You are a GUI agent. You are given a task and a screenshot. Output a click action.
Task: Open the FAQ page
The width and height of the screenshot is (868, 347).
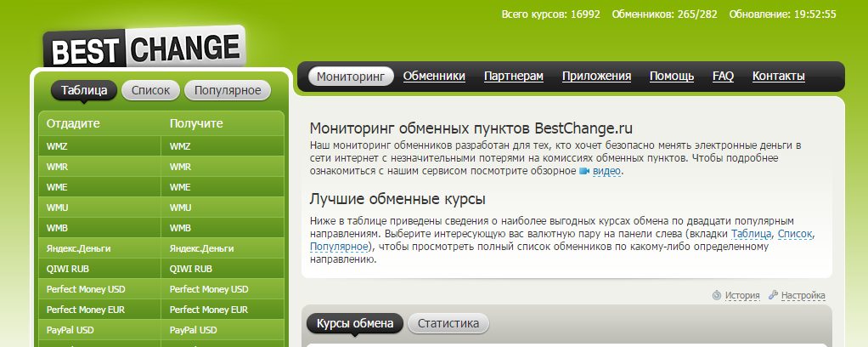click(x=723, y=77)
